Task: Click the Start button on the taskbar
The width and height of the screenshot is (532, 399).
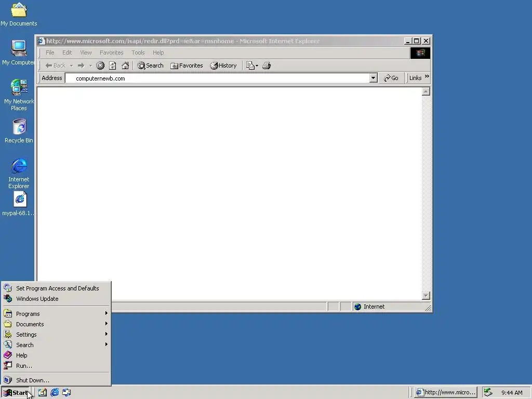Action: [x=16, y=393]
